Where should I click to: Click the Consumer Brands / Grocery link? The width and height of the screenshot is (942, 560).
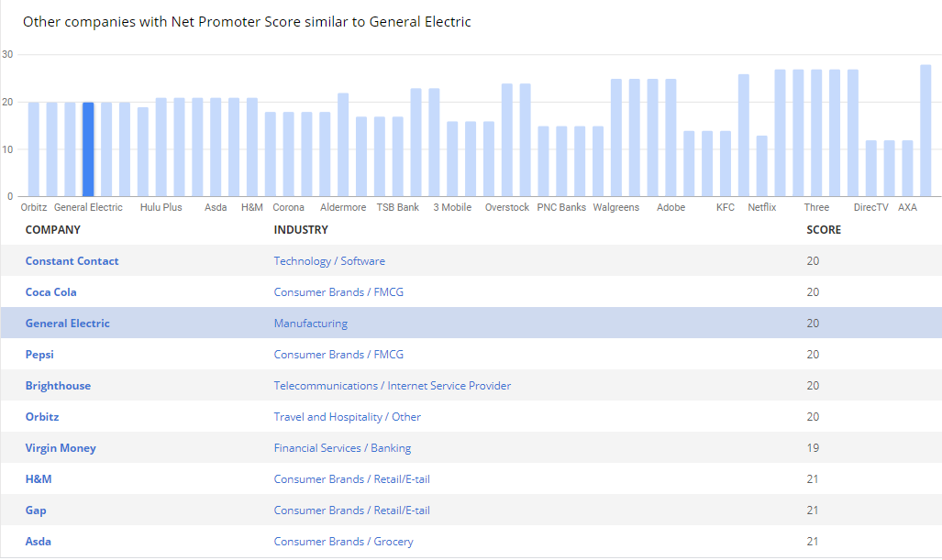pos(343,542)
